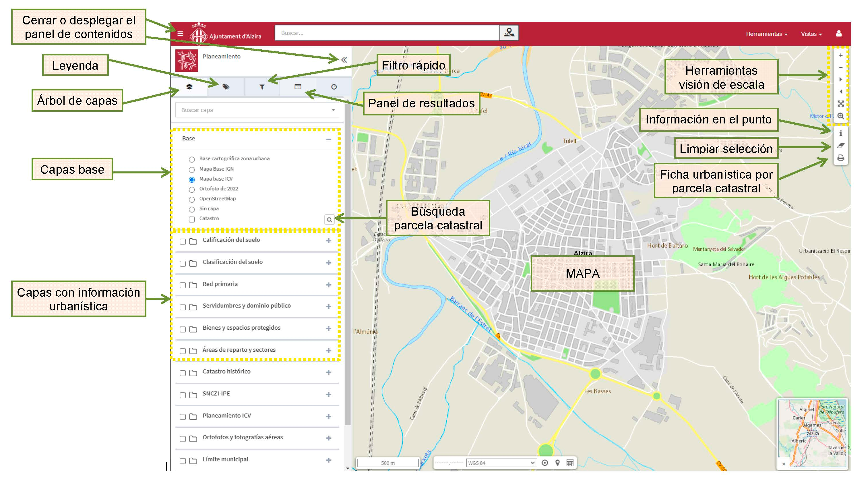Select Base cartográfica zona urbana radio

192,159
